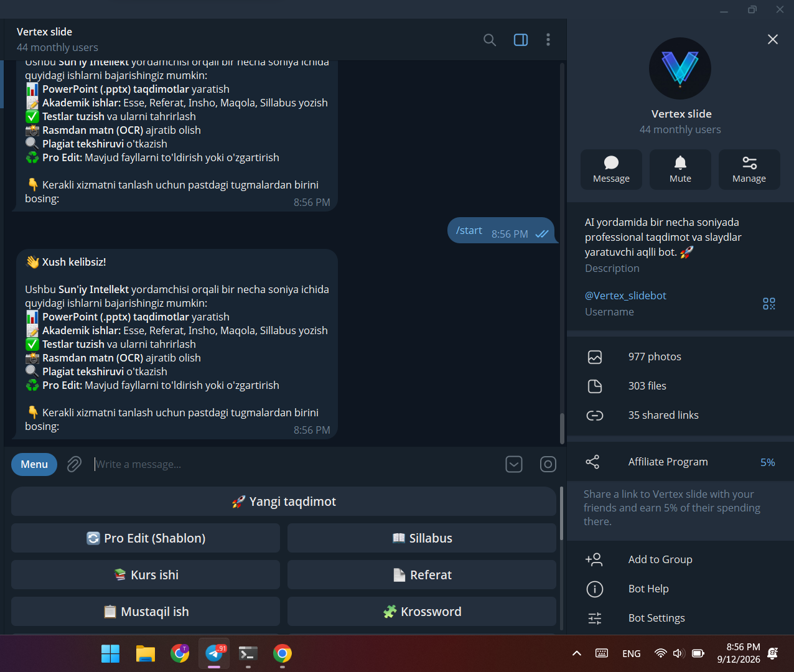Choose the Referat button
Screen dimensions: 794x672
coord(422,575)
